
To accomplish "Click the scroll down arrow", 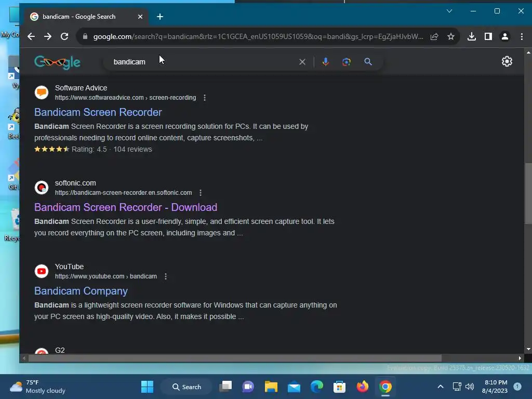I will coord(528,349).
